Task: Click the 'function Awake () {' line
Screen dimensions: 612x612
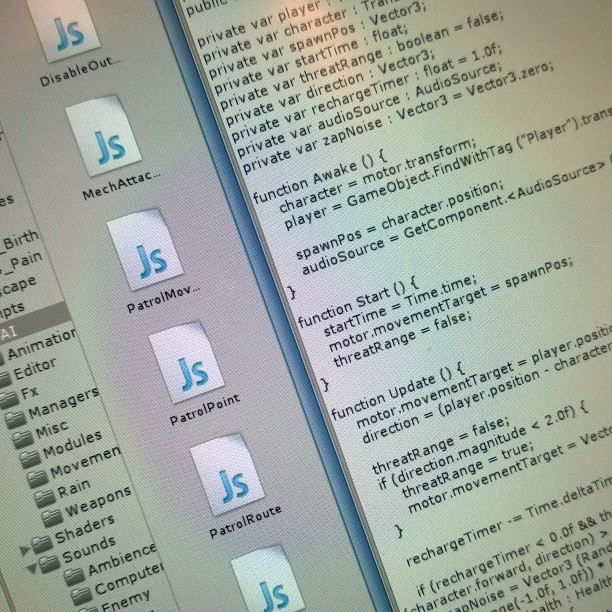Action: (319, 176)
